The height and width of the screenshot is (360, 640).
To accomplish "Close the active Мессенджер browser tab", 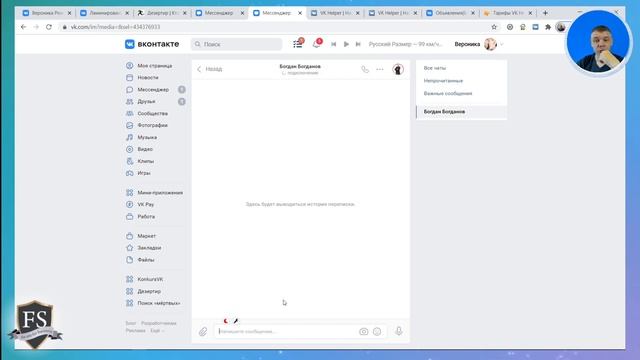I will (300, 13).
